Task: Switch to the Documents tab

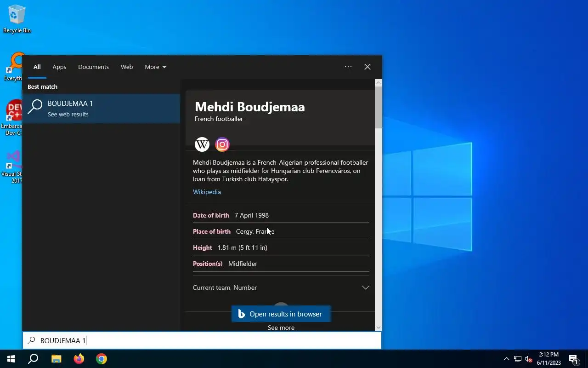Action: 93,67
